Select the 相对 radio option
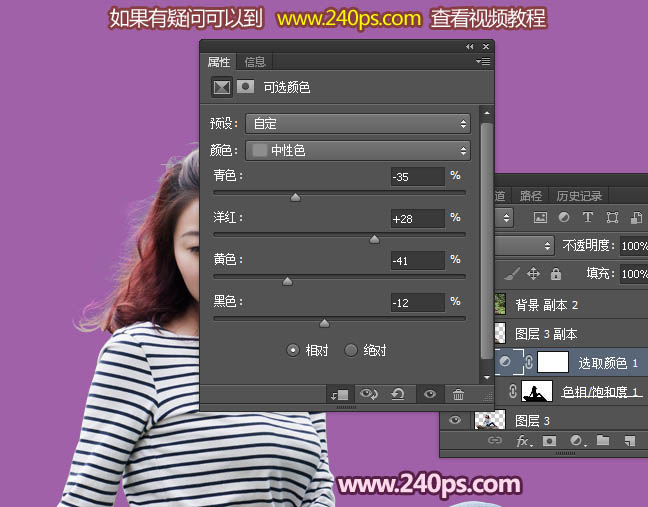The image size is (648, 507). coord(293,350)
